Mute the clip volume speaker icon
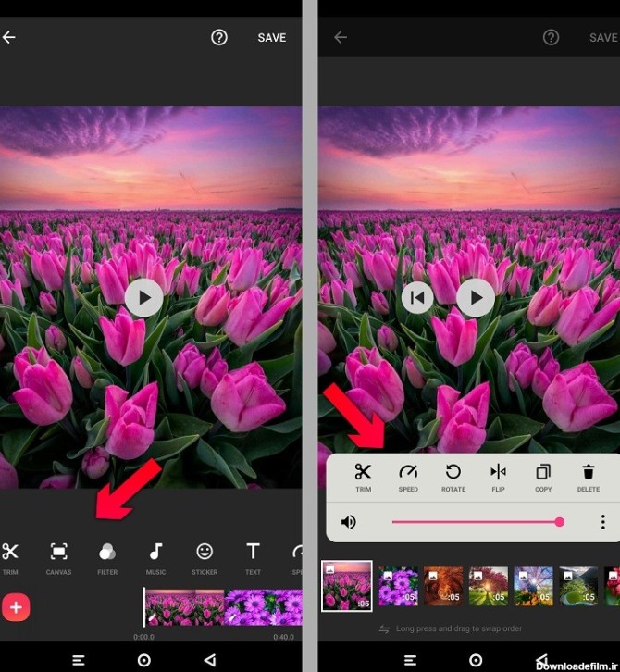The image size is (620, 672). coord(348,522)
